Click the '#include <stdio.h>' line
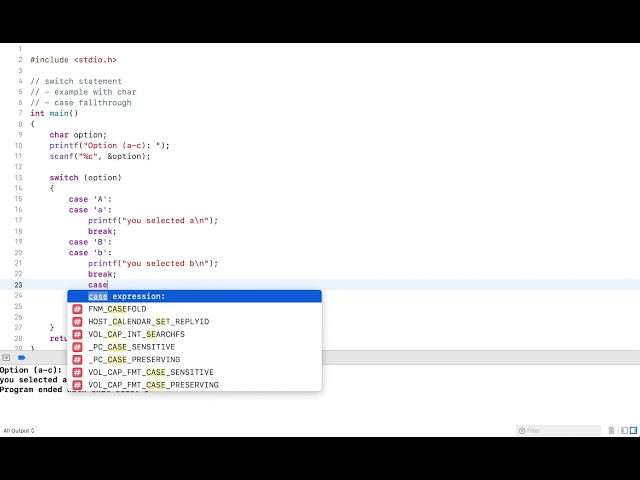Screen dimensions: 640x480 (x=73, y=60)
